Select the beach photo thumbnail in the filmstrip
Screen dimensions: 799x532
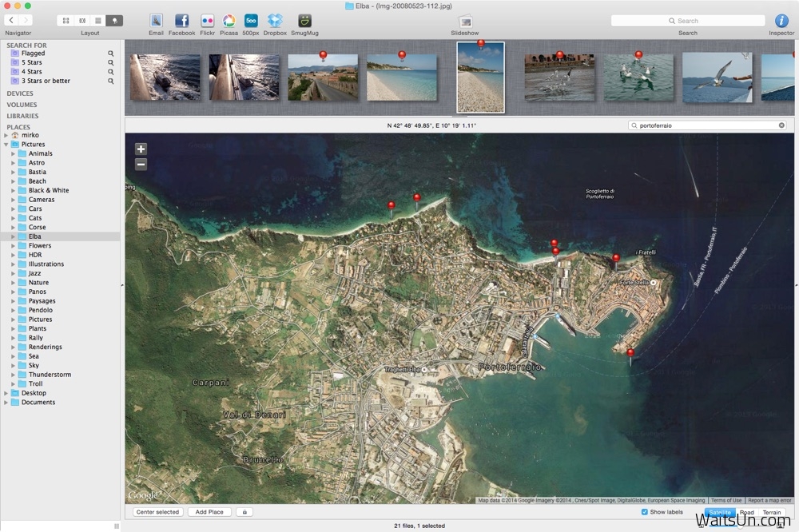click(402, 77)
